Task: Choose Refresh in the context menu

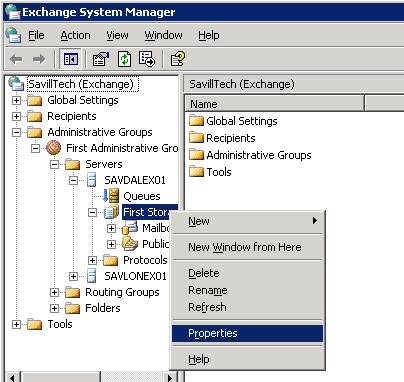Action: pyautogui.click(x=247, y=307)
